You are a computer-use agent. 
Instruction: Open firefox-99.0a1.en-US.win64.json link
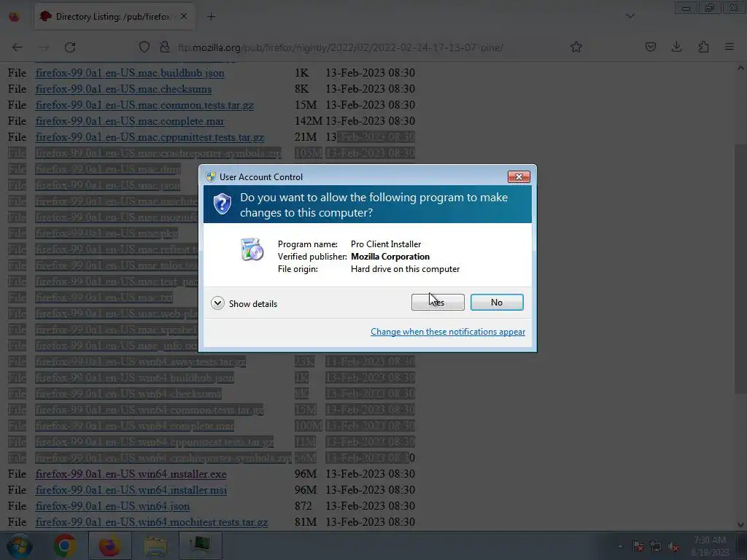(x=112, y=506)
